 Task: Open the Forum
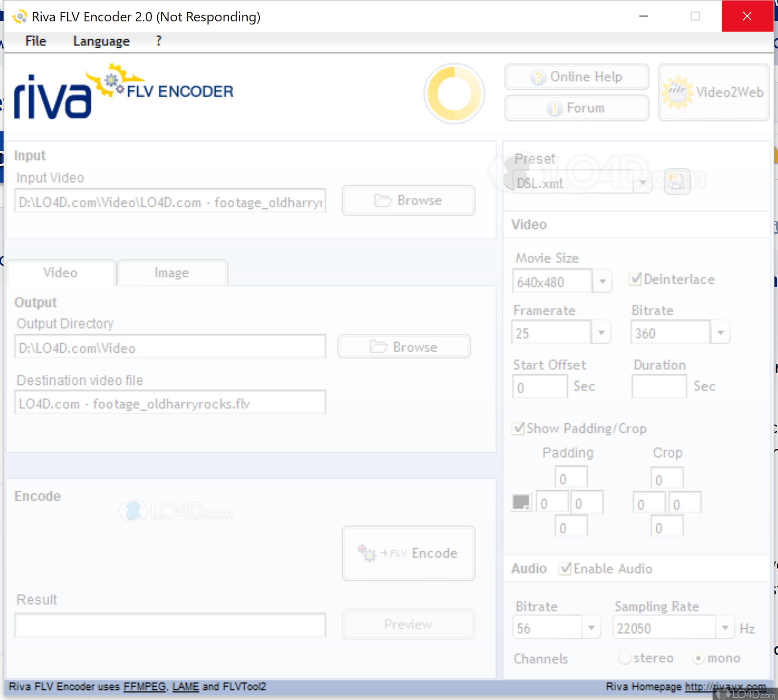(x=576, y=108)
